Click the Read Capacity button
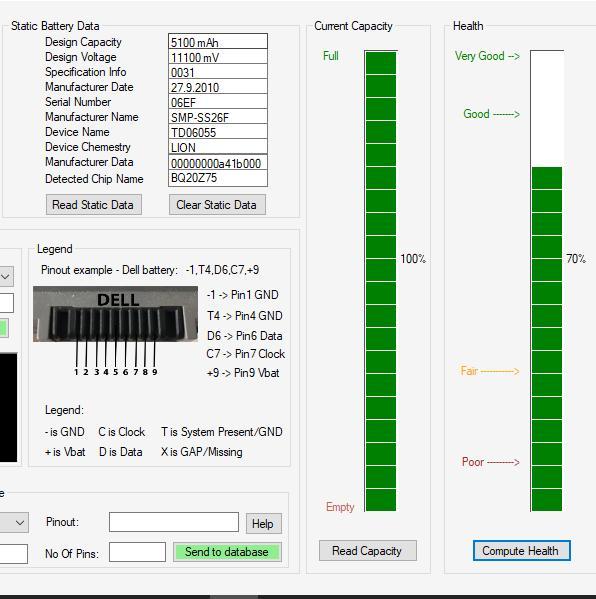The image size is (596, 599). tap(368, 550)
